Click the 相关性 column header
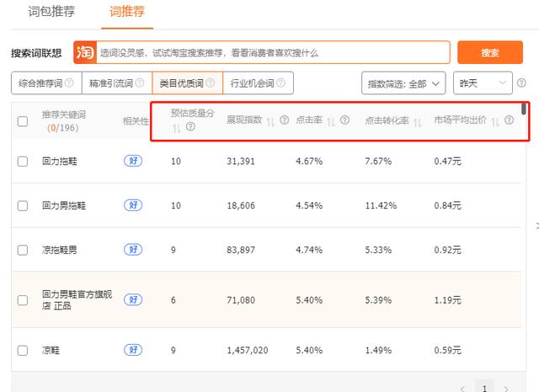The height and width of the screenshot is (392, 539). click(136, 121)
